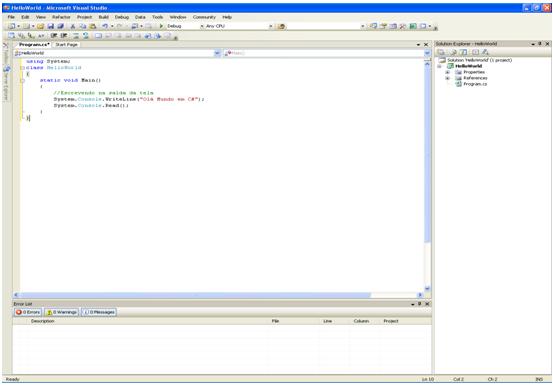
Task: Open the Find combo box dropdown arrow
Action: [363, 26]
